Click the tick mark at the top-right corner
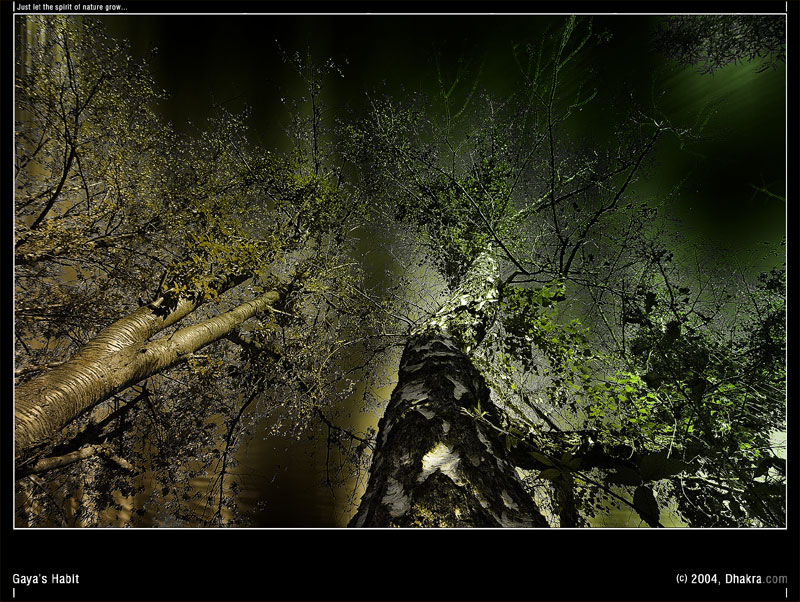 click(x=786, y=7)
